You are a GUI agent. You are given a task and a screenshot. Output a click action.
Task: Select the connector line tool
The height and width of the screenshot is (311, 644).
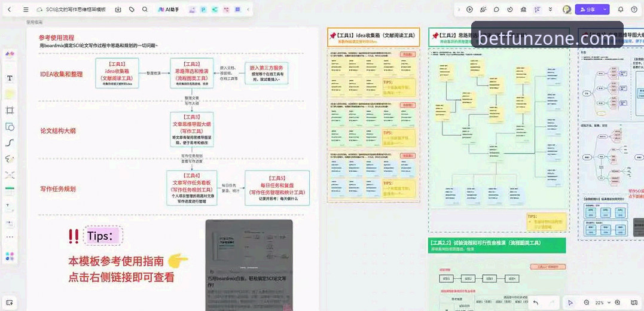click(x=10, y=142)
